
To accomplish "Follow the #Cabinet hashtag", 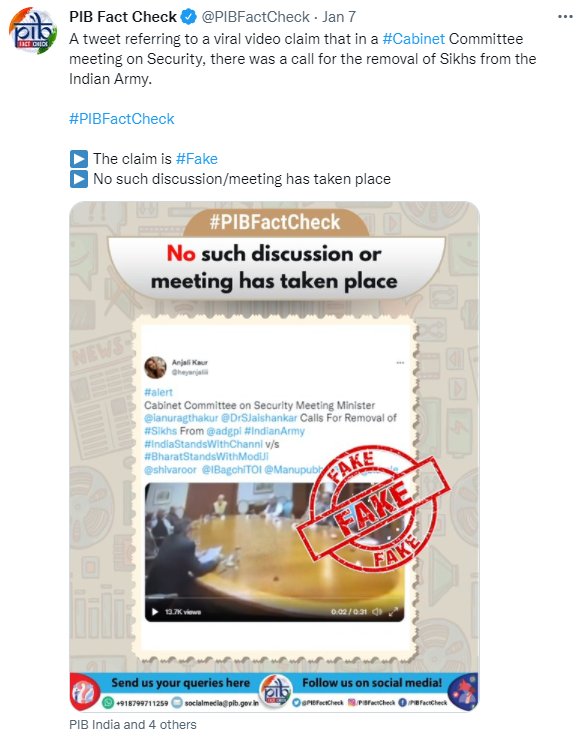I will click(x=414, y=39).
